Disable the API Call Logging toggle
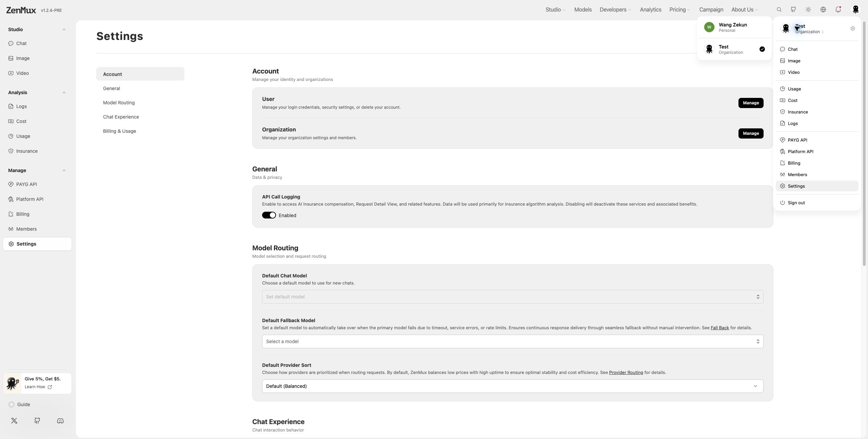 269,215
